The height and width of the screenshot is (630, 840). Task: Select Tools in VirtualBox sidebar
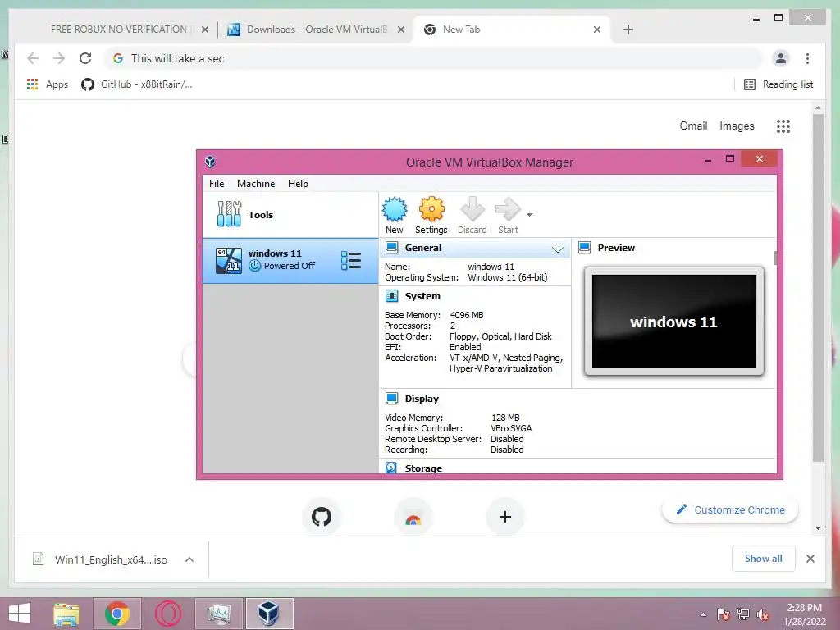coord(290,215)
